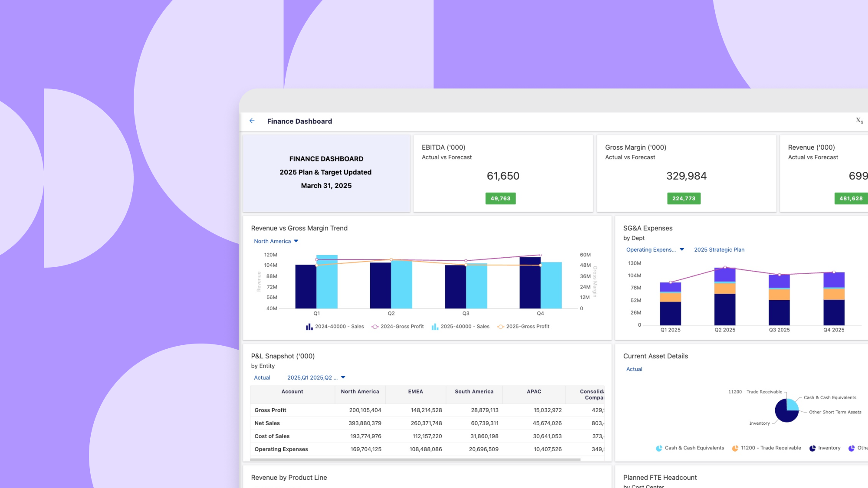The height and width of the screenshot is (488, 868).
Task: Click the green 49,763 forecast badge
Action: point(500,198)
